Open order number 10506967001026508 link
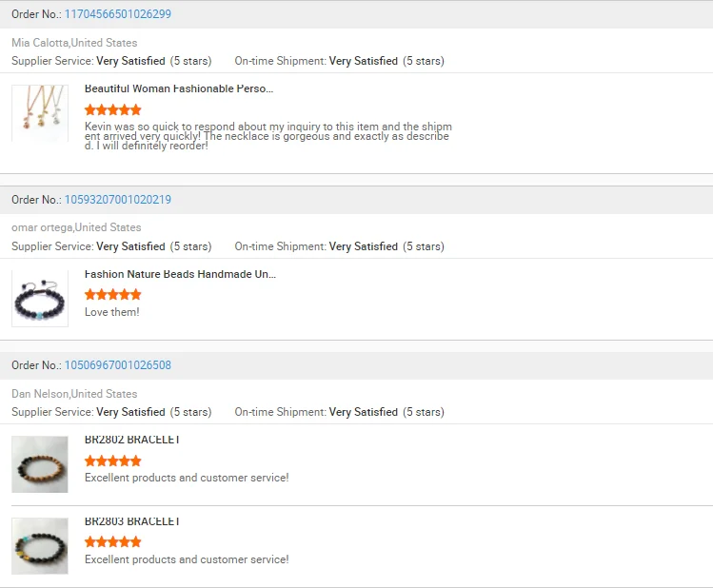 (x=118, y=365)
